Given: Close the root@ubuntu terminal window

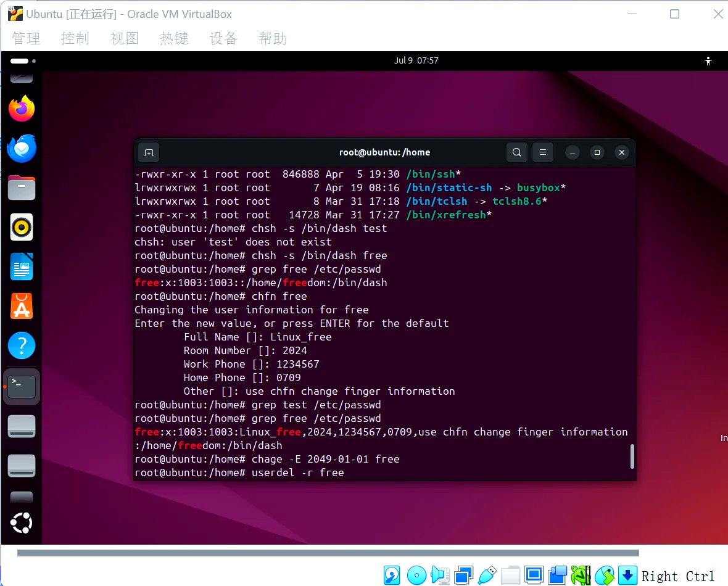Looking at the screenshot, I should pyautogui.click(x=622, y=152).
